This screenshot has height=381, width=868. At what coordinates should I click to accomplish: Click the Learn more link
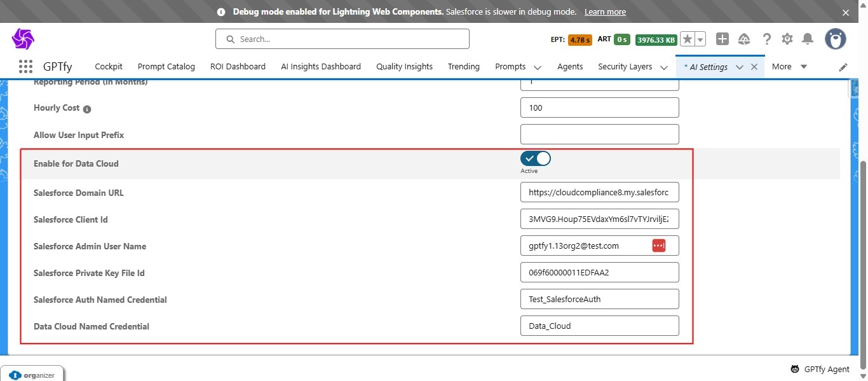pos(604,11)
